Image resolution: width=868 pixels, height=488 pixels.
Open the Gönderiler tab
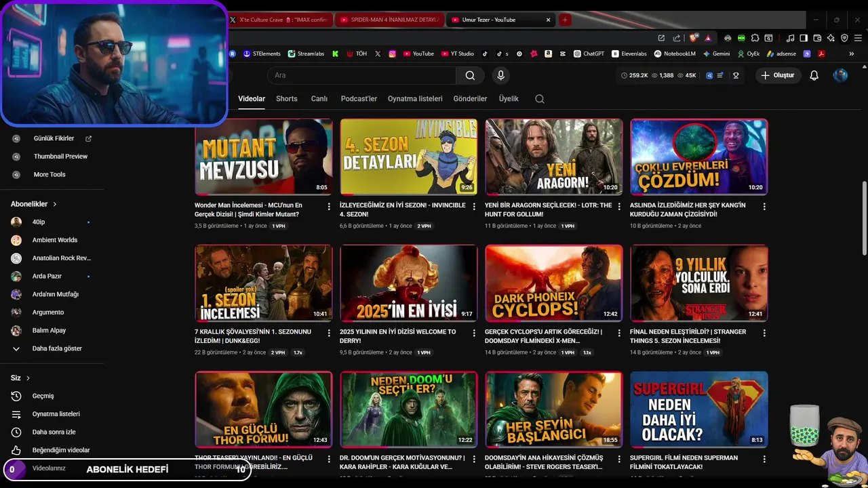click(470, 99)
